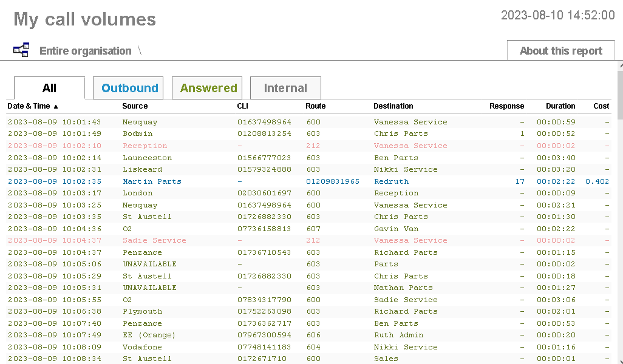This screenshot has width=623, height=364.
Task: Switch to the Internal tab
Action: coord(285,88)
